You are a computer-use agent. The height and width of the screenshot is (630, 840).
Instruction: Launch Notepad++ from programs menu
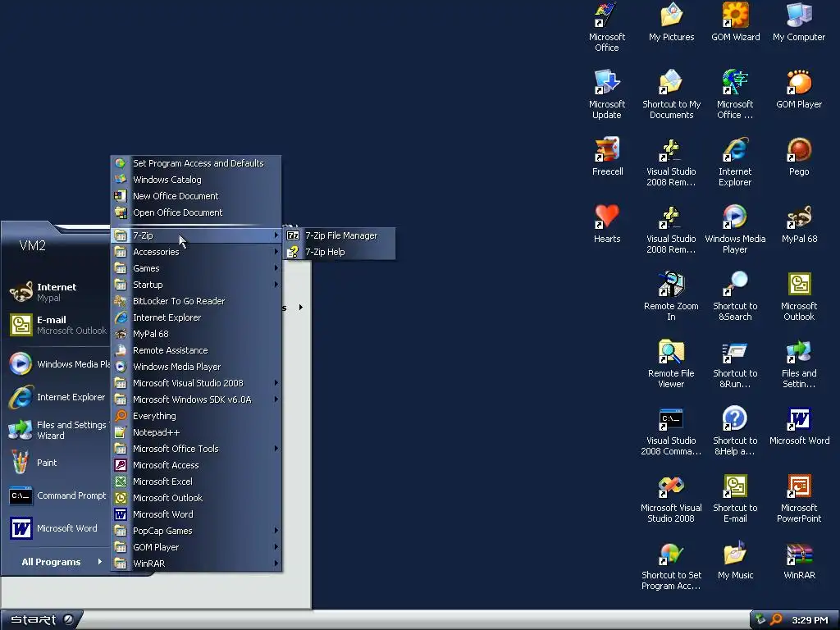[196, 432]
